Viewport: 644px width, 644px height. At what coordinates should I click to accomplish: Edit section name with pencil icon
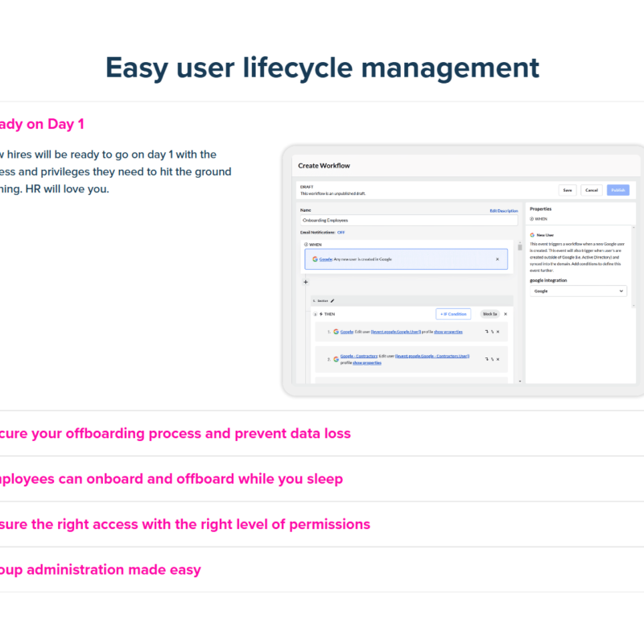coord(332,300)
